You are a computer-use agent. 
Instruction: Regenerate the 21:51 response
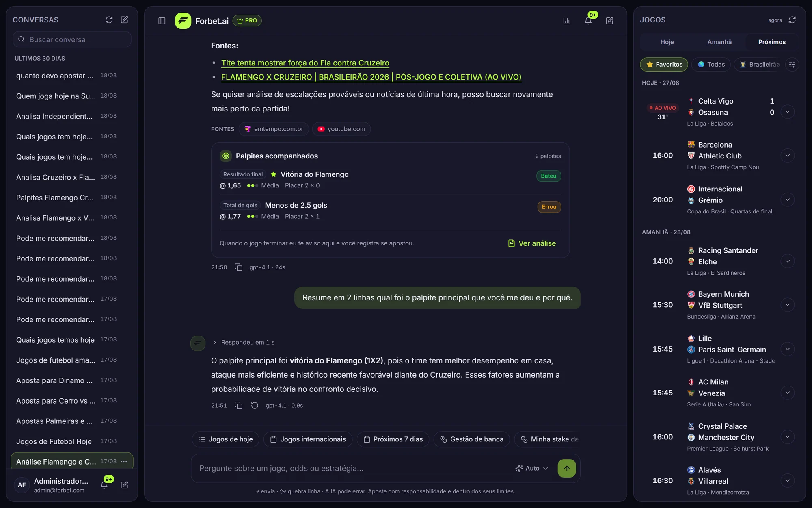click(x=255, y=405)
